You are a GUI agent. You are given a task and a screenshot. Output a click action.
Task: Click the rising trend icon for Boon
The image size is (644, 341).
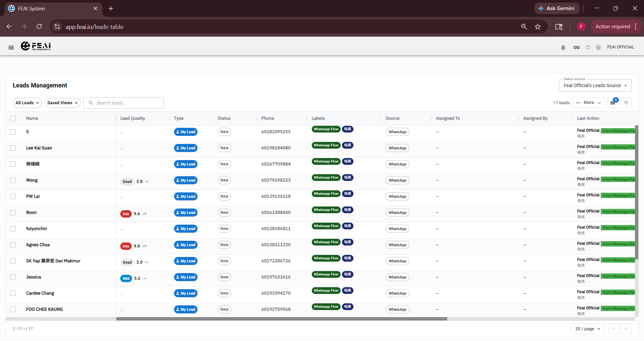click(144, 214)
